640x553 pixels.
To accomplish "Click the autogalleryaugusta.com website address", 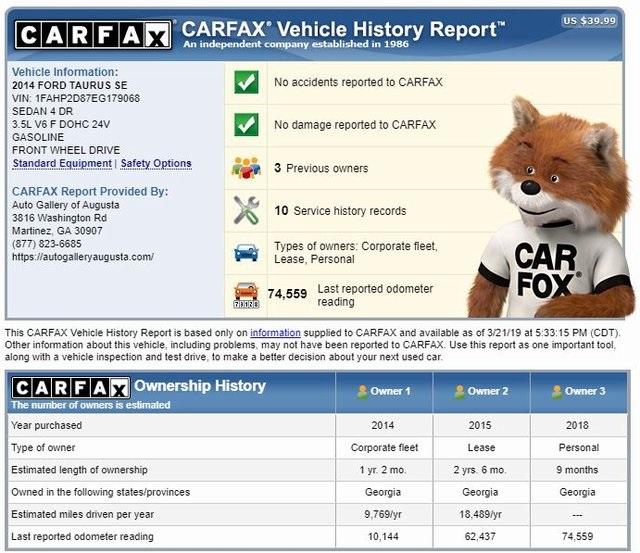I will coord(83,257).
